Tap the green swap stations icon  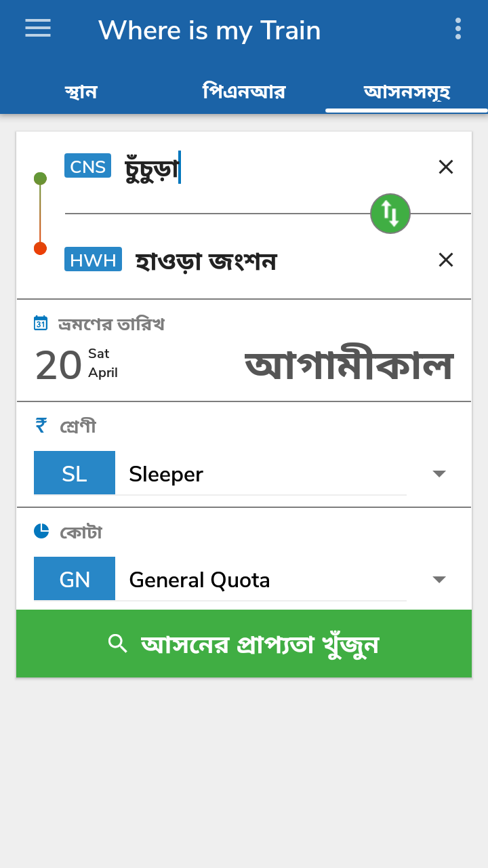click(x=390, y=214)
